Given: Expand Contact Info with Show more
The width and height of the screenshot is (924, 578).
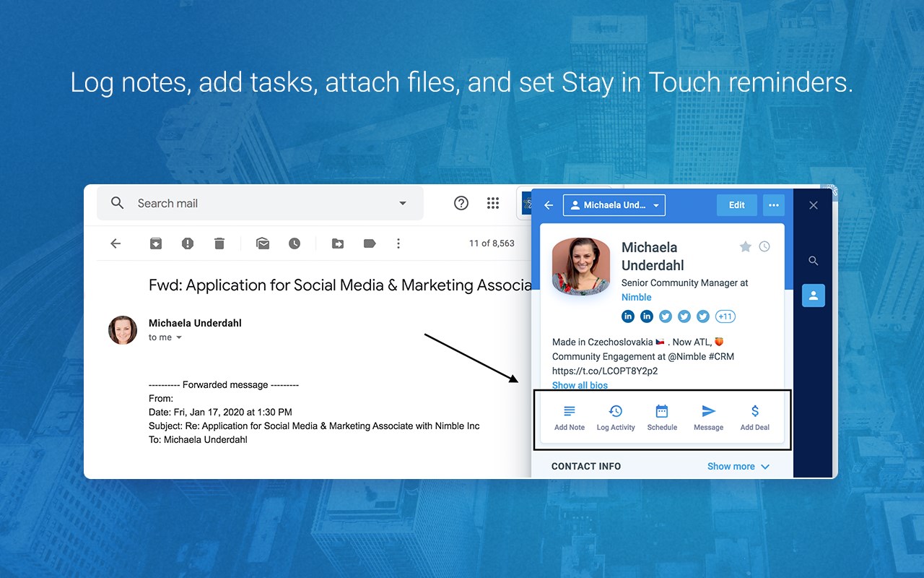Looking at the screenshot, I should [738, 467].
